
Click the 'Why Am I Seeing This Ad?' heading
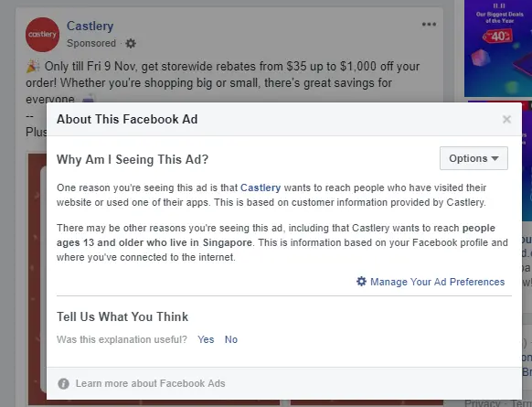[133, 159]
